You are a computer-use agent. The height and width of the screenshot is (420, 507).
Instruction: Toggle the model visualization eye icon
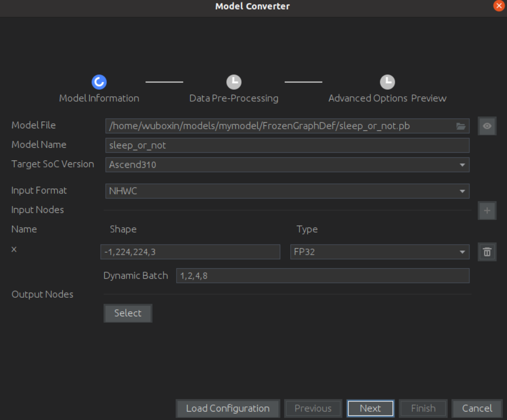pos(487,126)
